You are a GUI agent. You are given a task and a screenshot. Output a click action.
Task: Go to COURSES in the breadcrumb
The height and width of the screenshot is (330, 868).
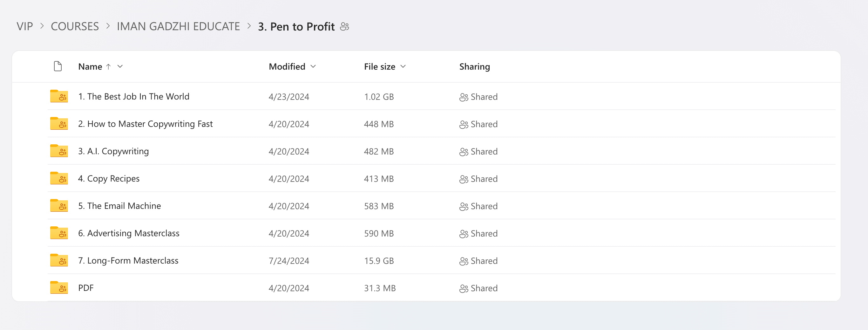[75, 26]
